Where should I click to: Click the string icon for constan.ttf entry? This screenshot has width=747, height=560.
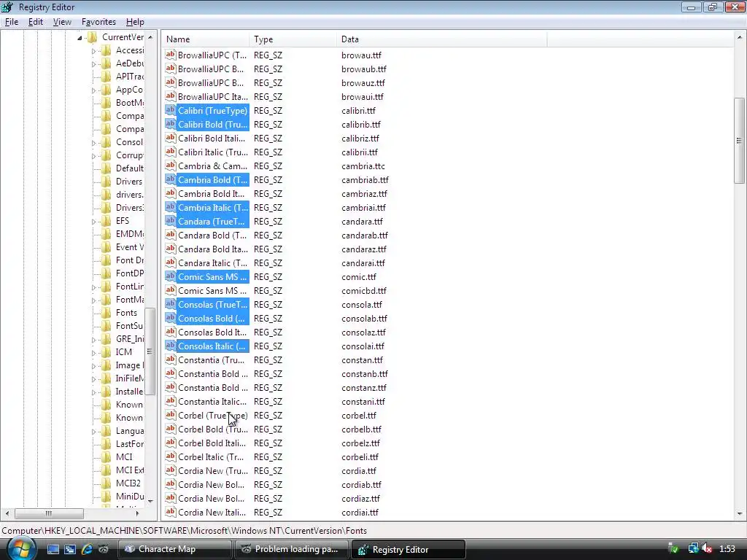click(170, 359)
